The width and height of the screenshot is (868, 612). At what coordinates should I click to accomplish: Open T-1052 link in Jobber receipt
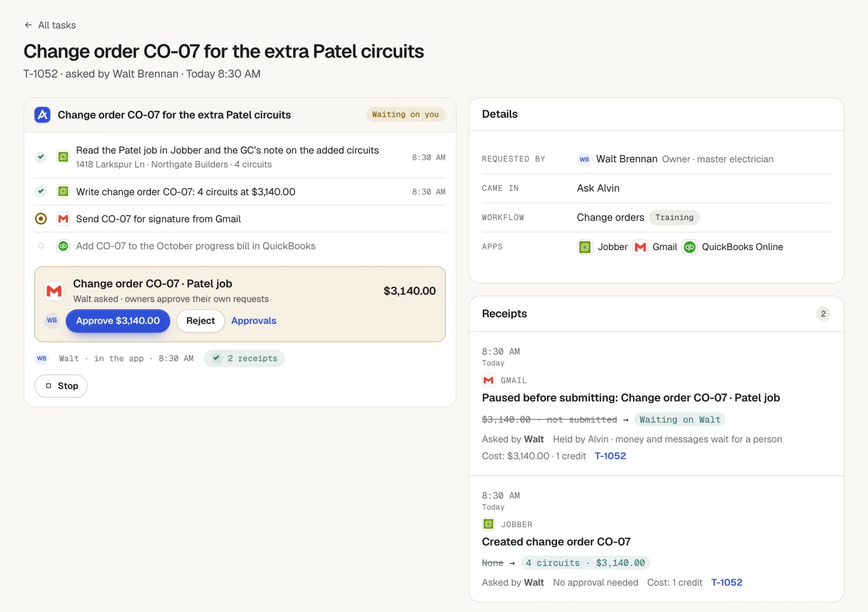tap(726, 582)
